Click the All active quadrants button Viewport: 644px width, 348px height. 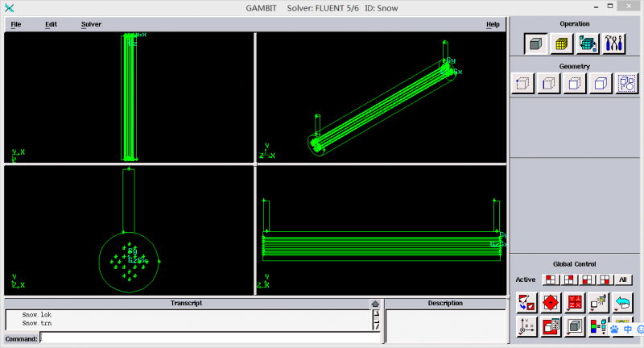[x=623, y=280]
